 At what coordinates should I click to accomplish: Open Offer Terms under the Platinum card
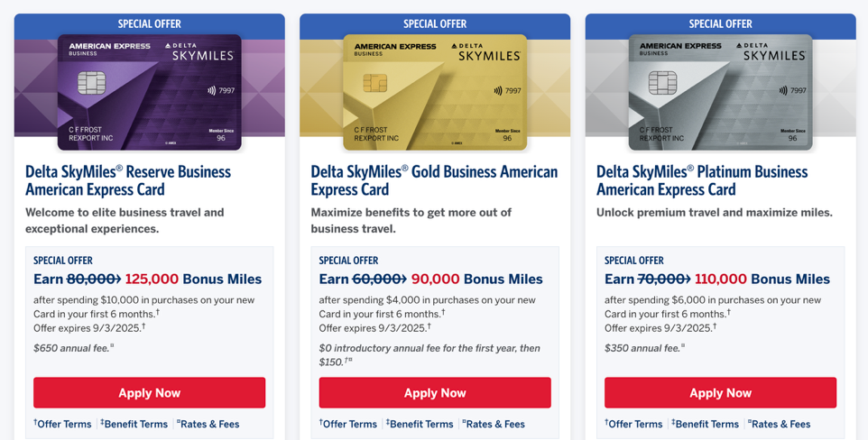pyautogui.click(x=633, y=424)
